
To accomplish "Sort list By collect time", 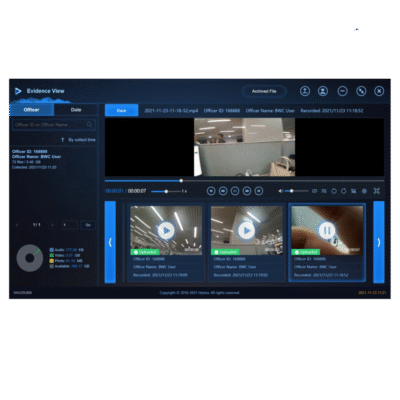I will pyautogui.click(x=82, y=140).
